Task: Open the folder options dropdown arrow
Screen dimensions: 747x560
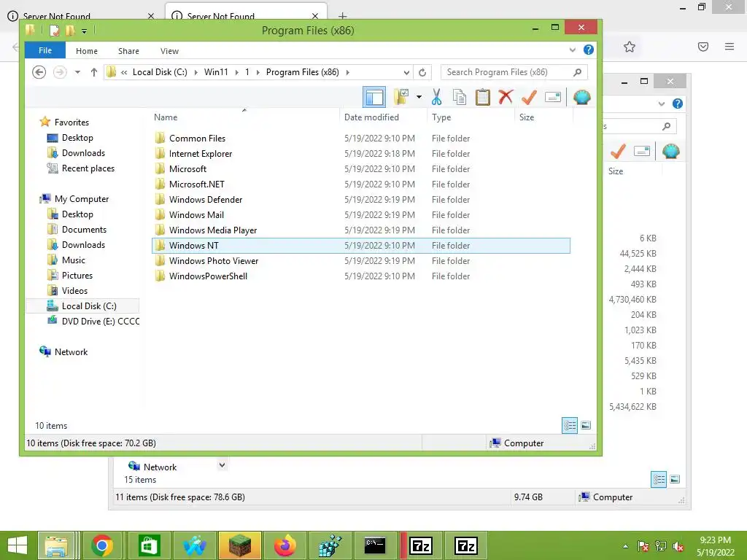Action: tap(419, 97)
